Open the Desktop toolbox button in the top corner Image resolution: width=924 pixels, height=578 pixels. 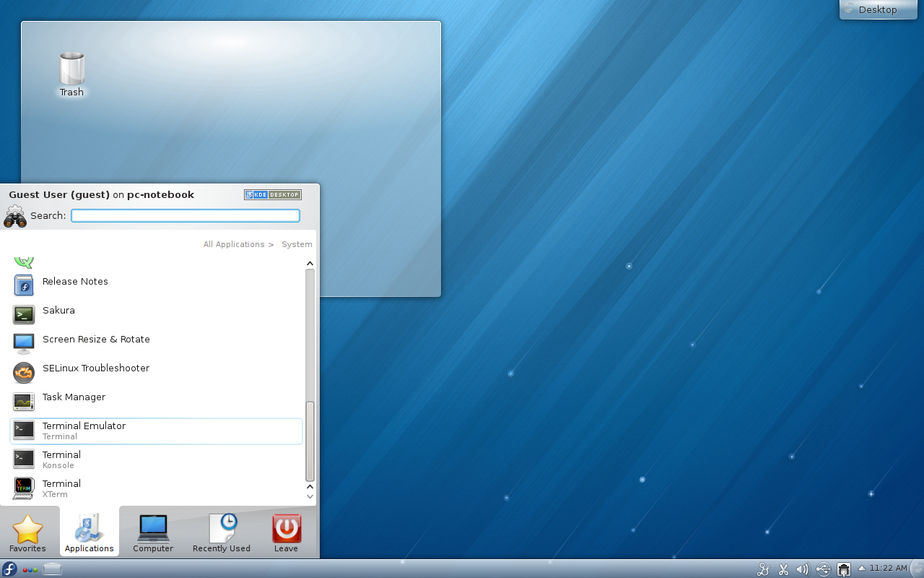(x=878, y=9)
